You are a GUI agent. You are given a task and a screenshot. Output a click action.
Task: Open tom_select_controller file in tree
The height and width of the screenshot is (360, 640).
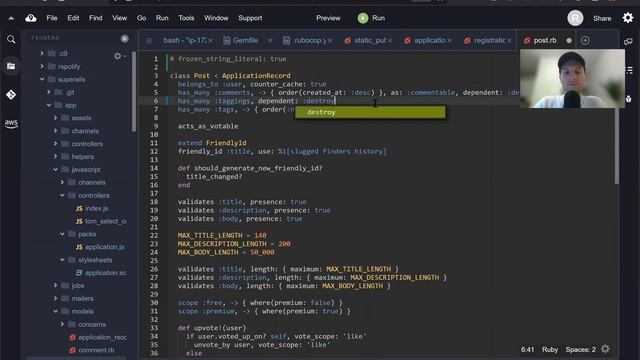click(x=106, y=221)
